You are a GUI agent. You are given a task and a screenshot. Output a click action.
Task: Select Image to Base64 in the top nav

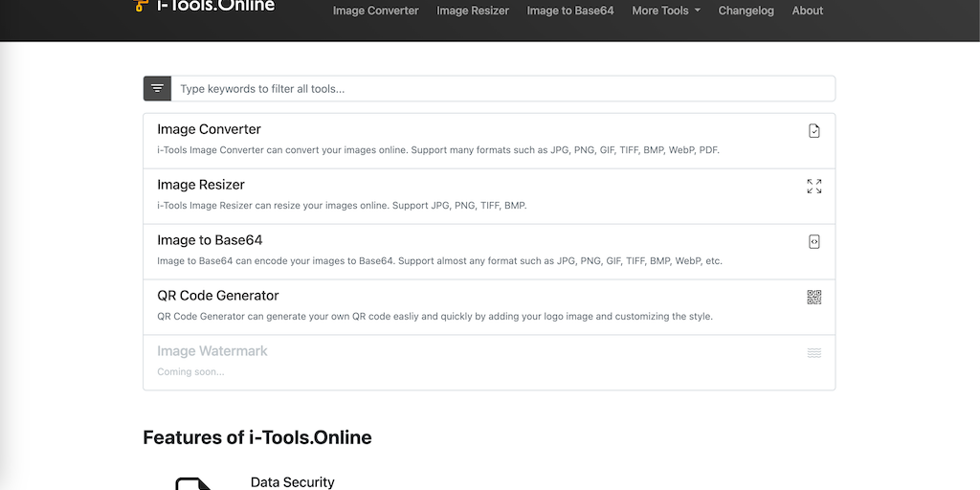click(x=570, y=11)
